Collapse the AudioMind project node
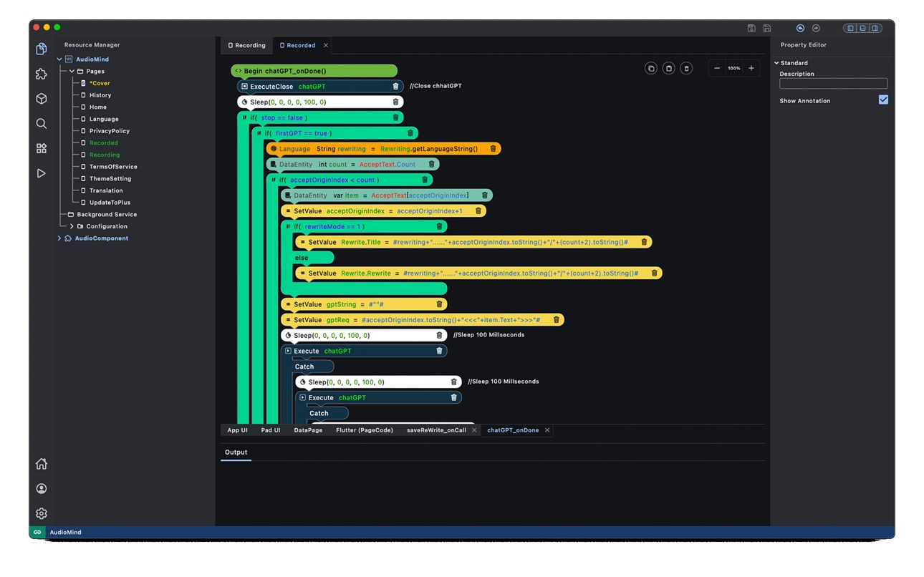The width and height of the screenshot is (924, 577). point(59,59)
